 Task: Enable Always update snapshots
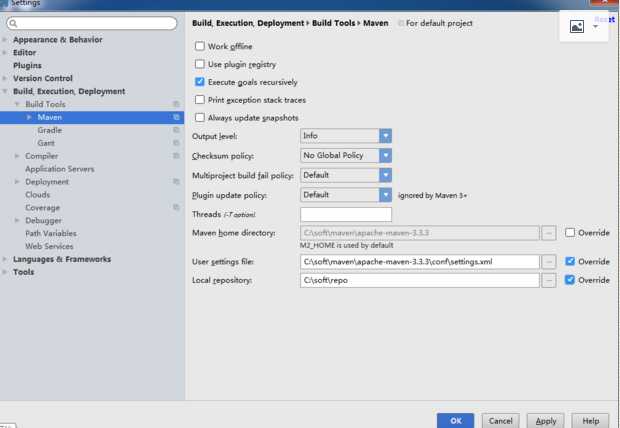click(x=200, y=117)
